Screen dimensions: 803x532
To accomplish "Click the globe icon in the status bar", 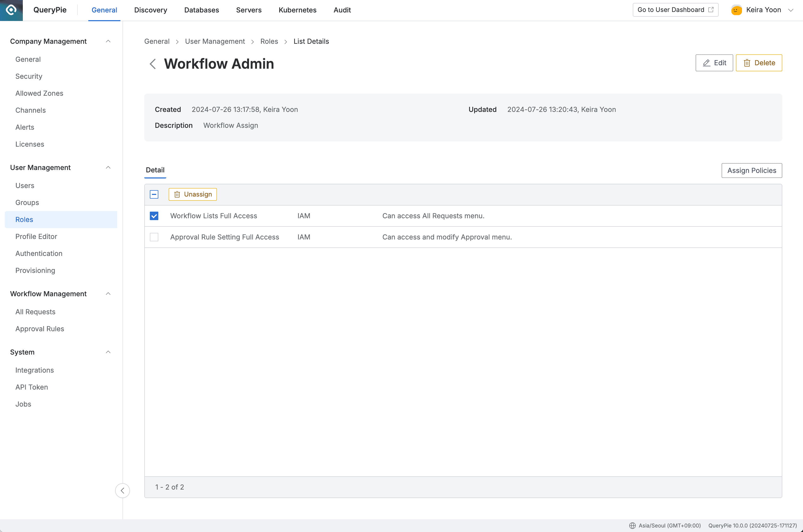I will [x=633, y=526].
